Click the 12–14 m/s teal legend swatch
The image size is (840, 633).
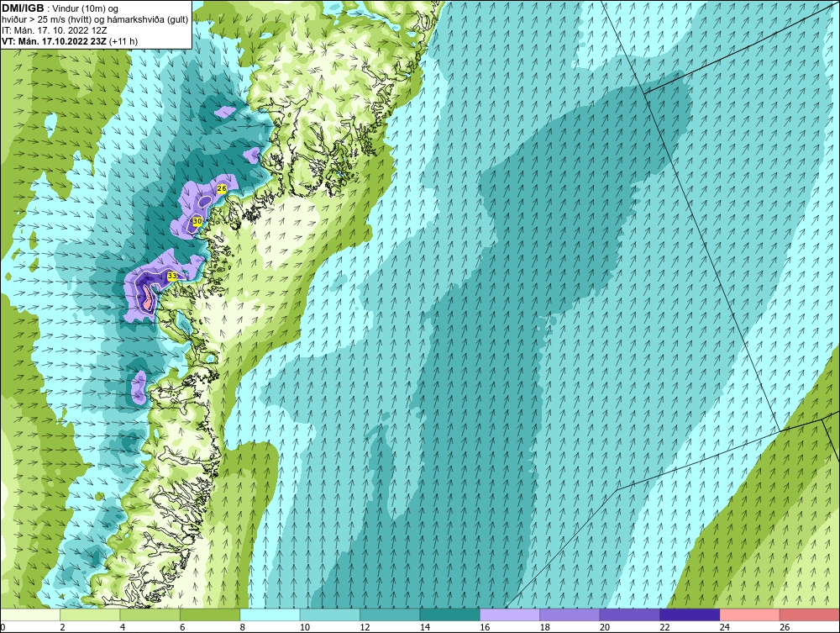pyautogui.click(x=390, y=615)
